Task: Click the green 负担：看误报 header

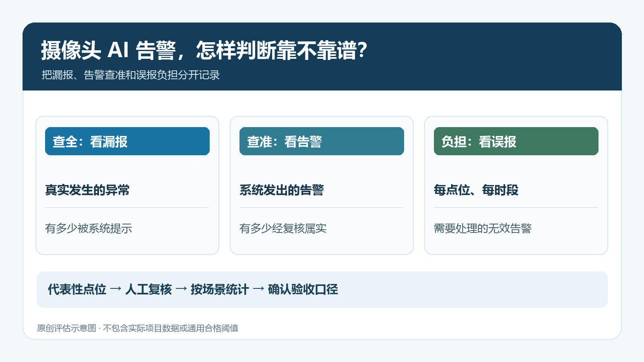Action: click(x=516, y=141)
